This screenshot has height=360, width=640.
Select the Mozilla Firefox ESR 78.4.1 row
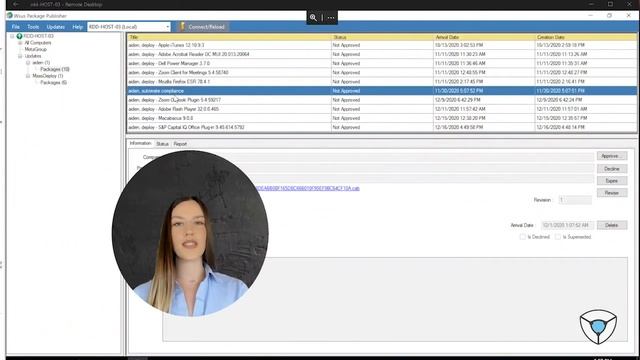[x=382, y=82]
